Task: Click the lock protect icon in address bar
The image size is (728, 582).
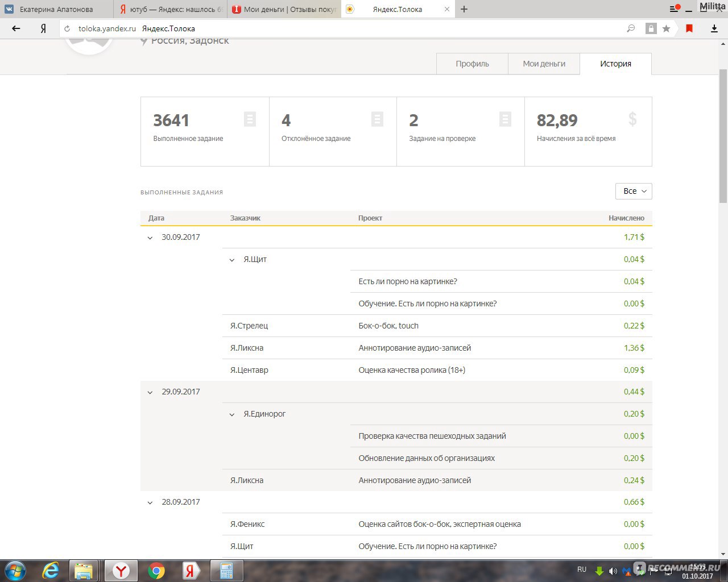Action: (x=651, y=28)
